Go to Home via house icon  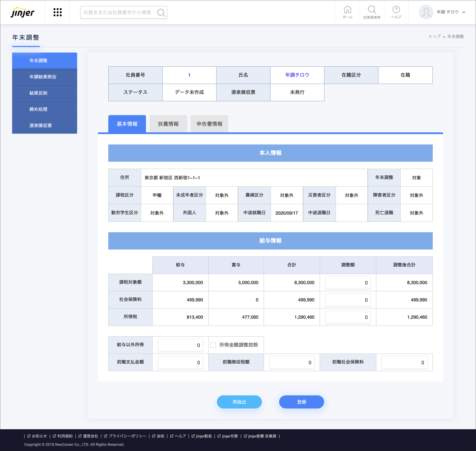coord(347,10)
